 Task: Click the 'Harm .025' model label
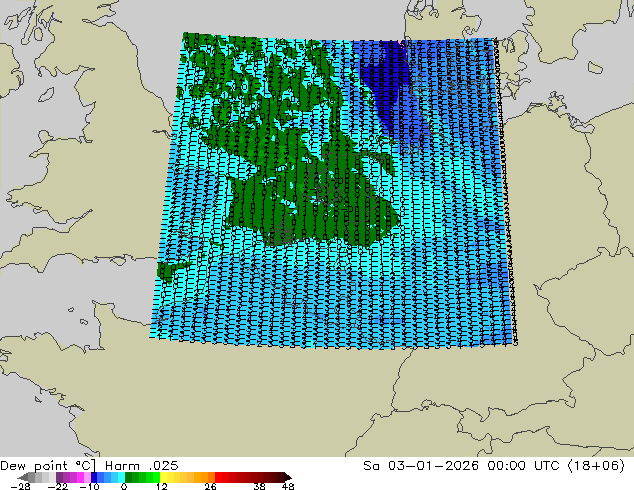[142, 466]
